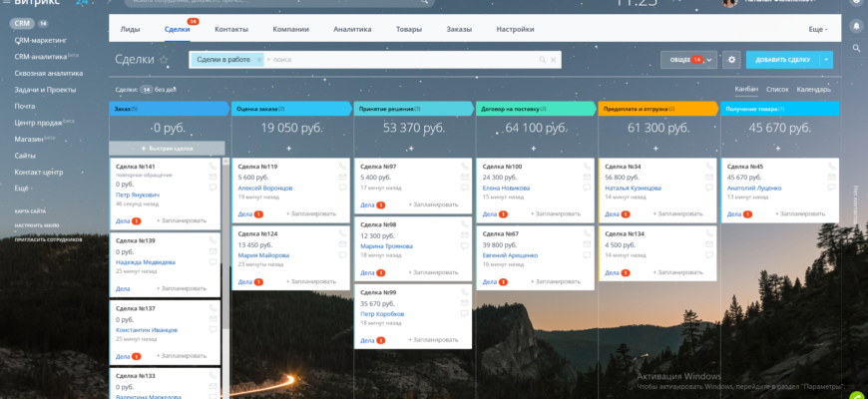Click the email icon on Сделка №99
The width and height of the screenshot is (868, 399).
pyautogui.click(x=465, y=302)
